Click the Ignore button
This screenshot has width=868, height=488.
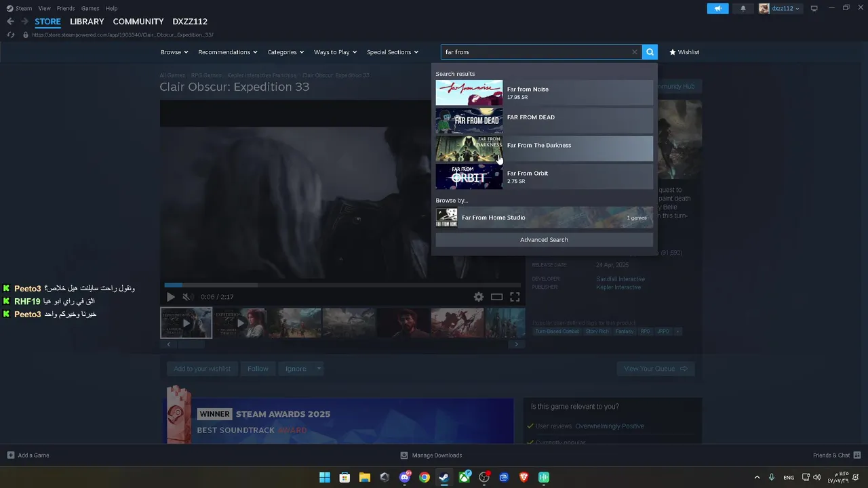[296, 369]
